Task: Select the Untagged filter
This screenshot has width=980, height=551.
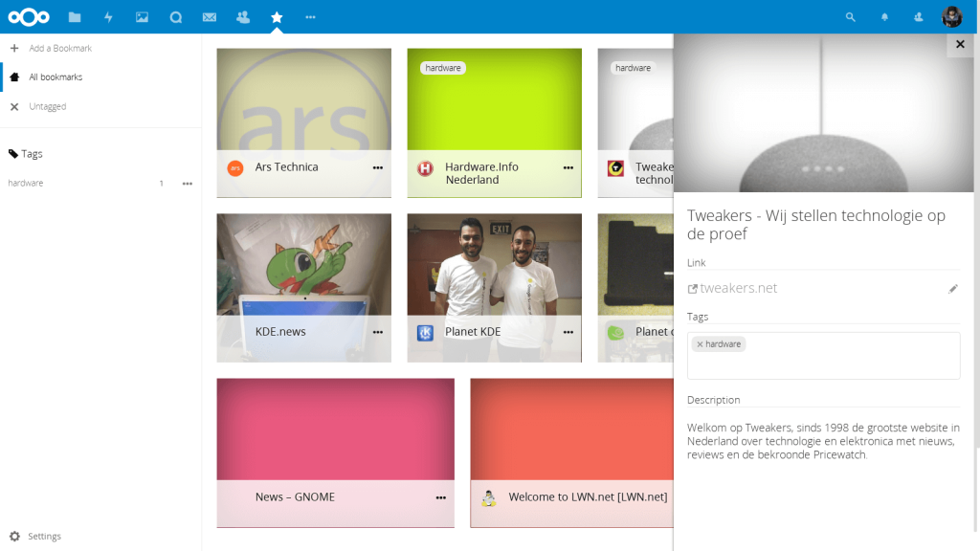Action: click(47, 107)
